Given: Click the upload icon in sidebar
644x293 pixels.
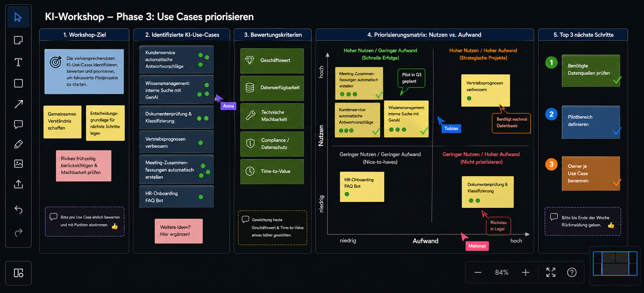Looking at the screenshot, I should [x=18, y=184].
